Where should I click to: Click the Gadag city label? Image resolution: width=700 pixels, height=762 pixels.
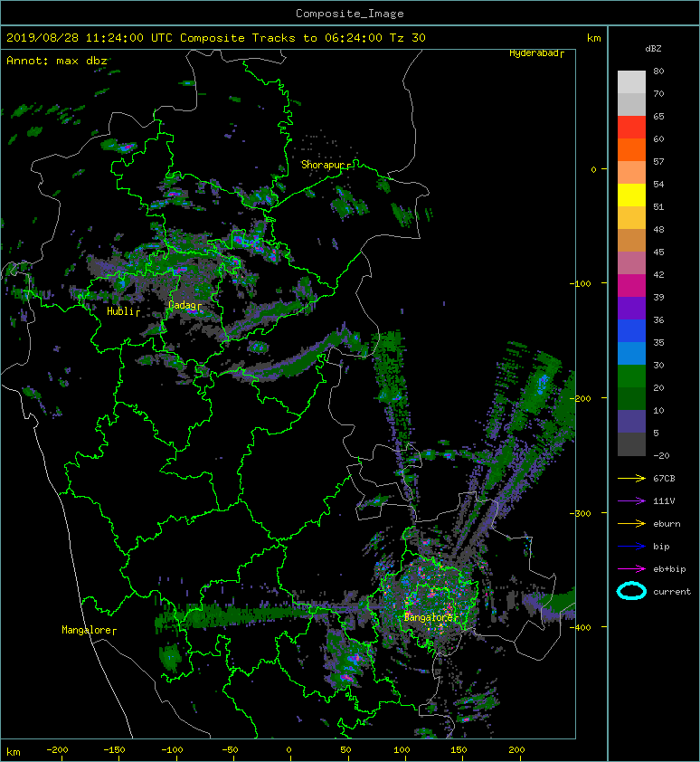pos(184,305)
